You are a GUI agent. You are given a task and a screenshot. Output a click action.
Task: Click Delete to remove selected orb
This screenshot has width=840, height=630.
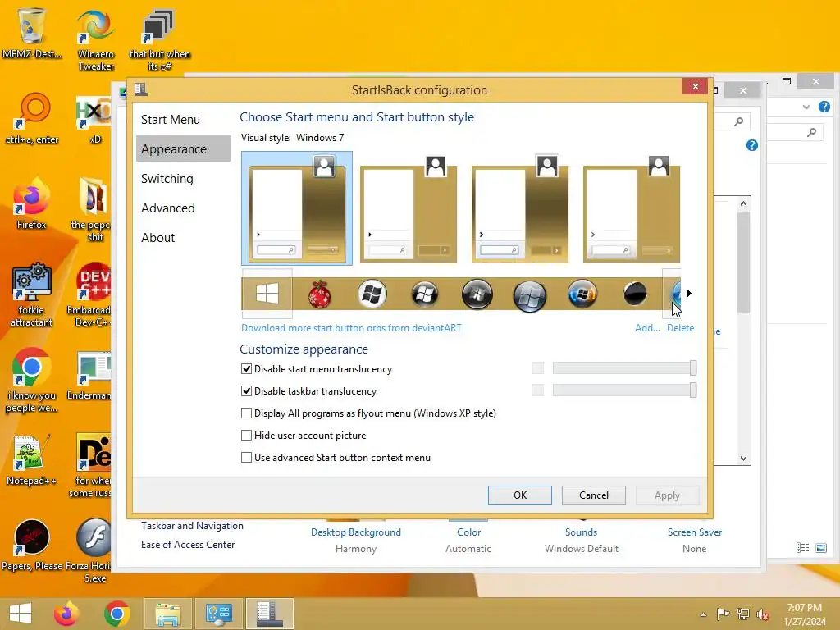tap(680, 328)
